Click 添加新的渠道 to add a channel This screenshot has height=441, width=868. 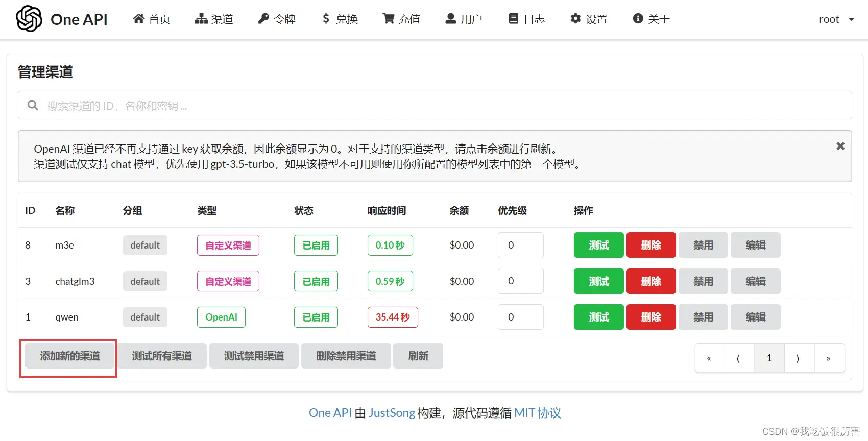(x=70, y=356)
